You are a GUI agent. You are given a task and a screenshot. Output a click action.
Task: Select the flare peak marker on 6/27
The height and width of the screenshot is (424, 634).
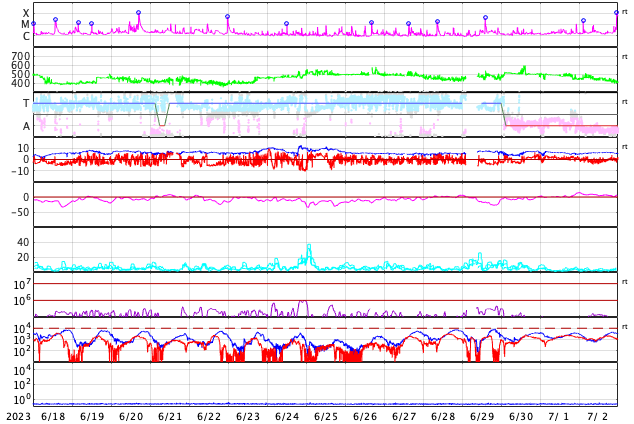point(408,23)
